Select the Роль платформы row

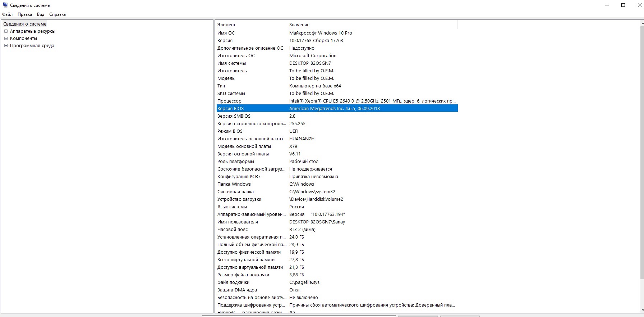pyautogui.click(x=336, y=162)
